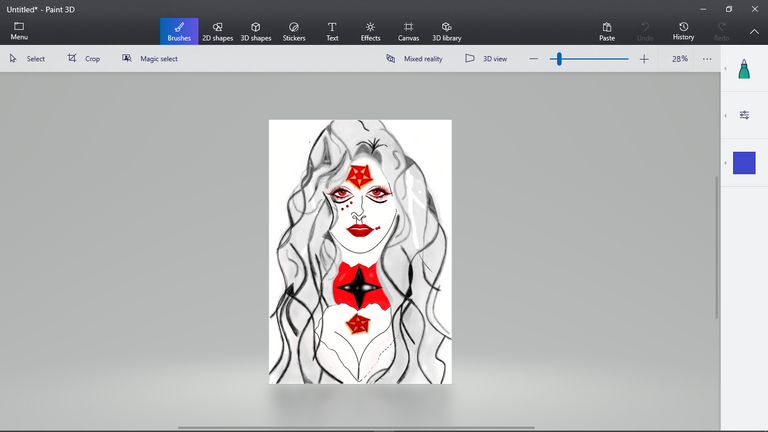
Task: Open the 3D library
Action: pos(447,31)
